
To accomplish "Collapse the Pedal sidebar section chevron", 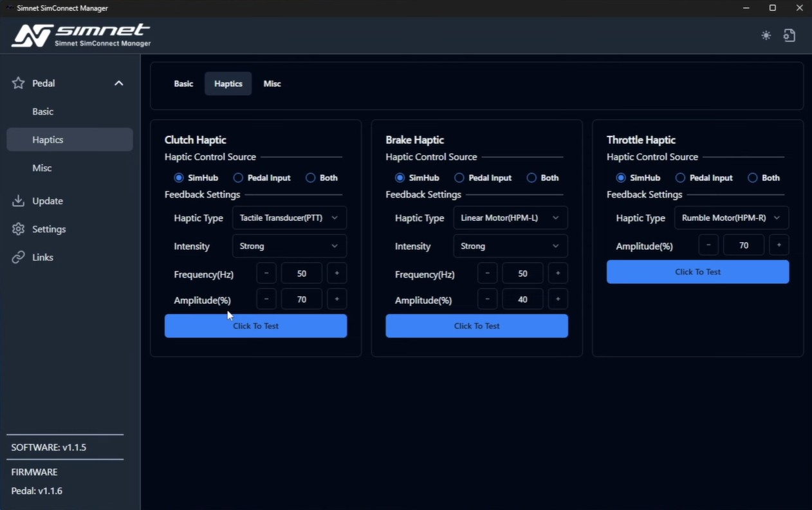I will coord(118,83).
